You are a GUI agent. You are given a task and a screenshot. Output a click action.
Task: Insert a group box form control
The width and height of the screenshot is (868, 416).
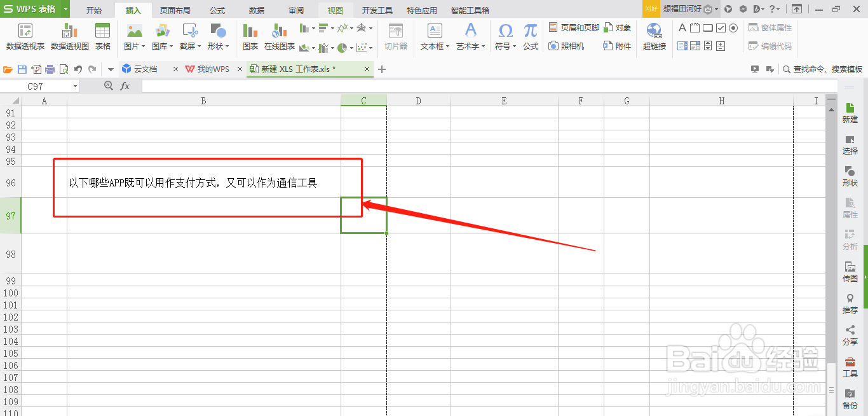[695, 28]
